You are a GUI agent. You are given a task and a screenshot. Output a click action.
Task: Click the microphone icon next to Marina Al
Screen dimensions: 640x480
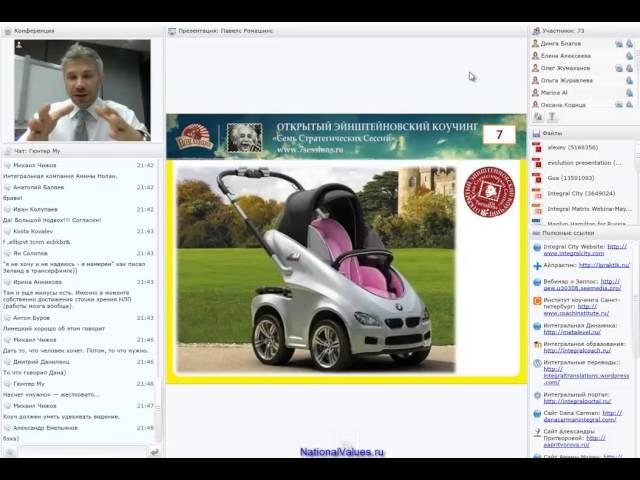tap(629, 93)
